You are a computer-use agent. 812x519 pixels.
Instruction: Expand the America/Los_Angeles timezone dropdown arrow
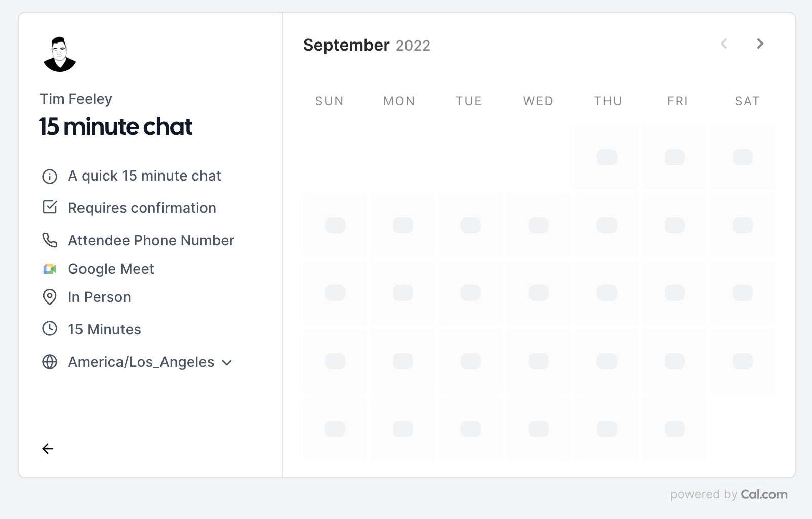227,363
